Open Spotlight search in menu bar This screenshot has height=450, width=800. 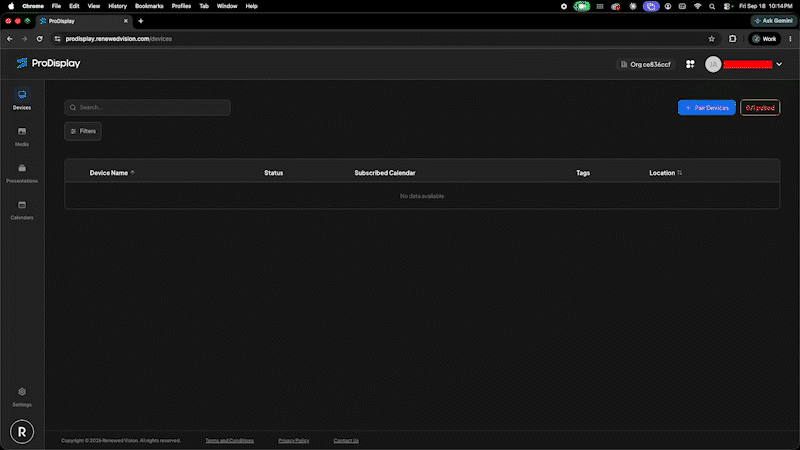click(712, 6)
